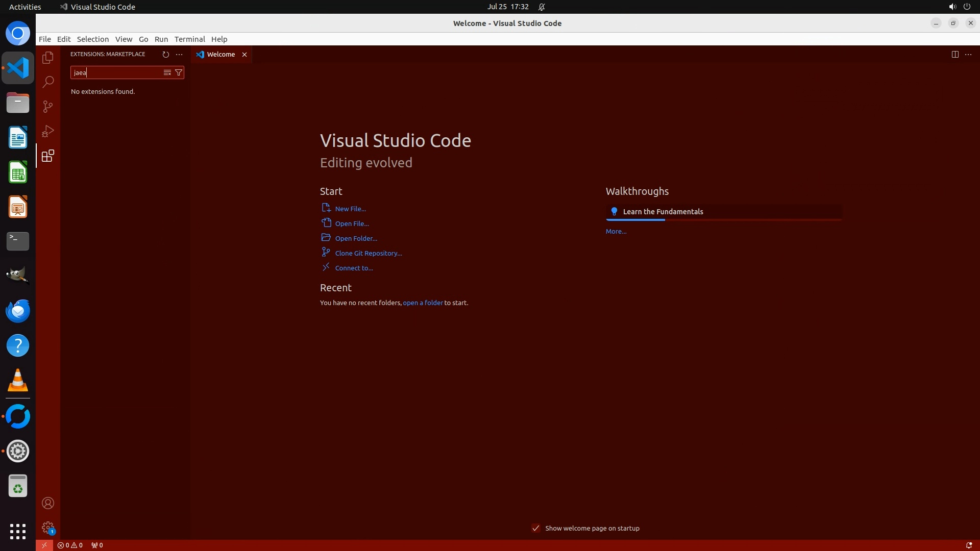Click the open a folder link

tap(423, 303)
